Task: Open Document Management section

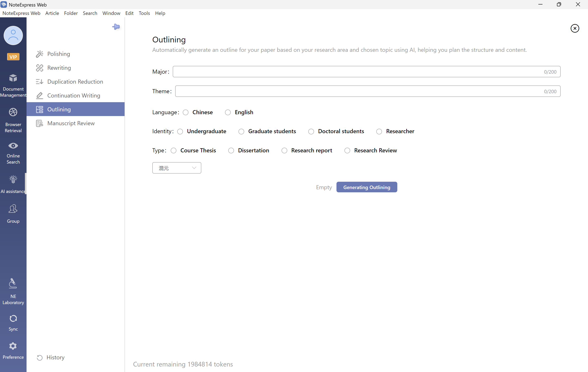Action: [x=13, y=86]
